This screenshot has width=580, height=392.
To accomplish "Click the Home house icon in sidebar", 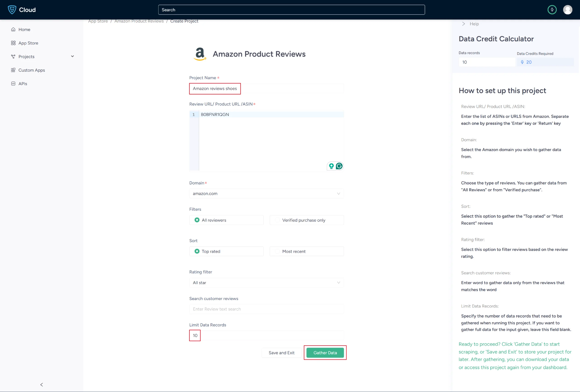I will click(x=13, y=29).
